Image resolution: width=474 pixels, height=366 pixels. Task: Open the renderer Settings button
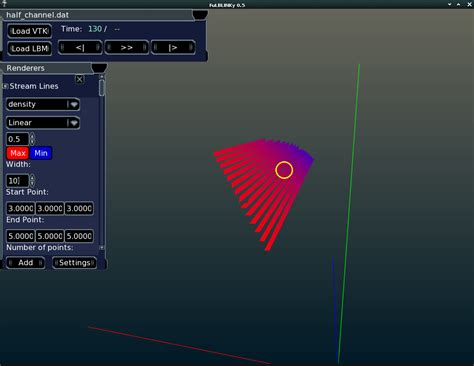coord(75,263)
